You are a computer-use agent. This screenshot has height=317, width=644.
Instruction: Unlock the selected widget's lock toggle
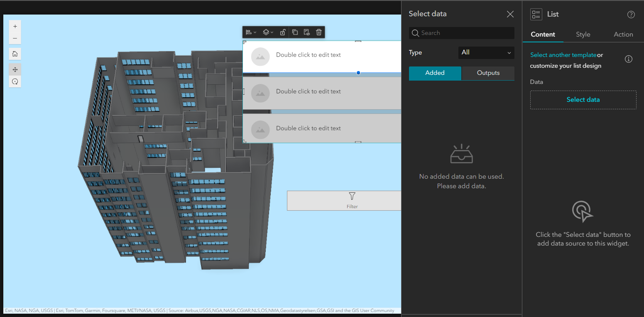click(283, 32)
